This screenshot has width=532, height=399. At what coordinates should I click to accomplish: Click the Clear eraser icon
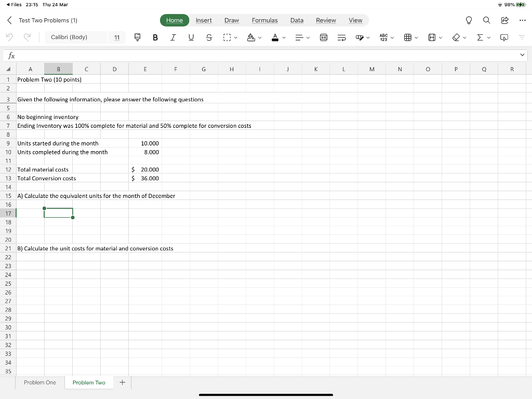[x=456, y=37]
